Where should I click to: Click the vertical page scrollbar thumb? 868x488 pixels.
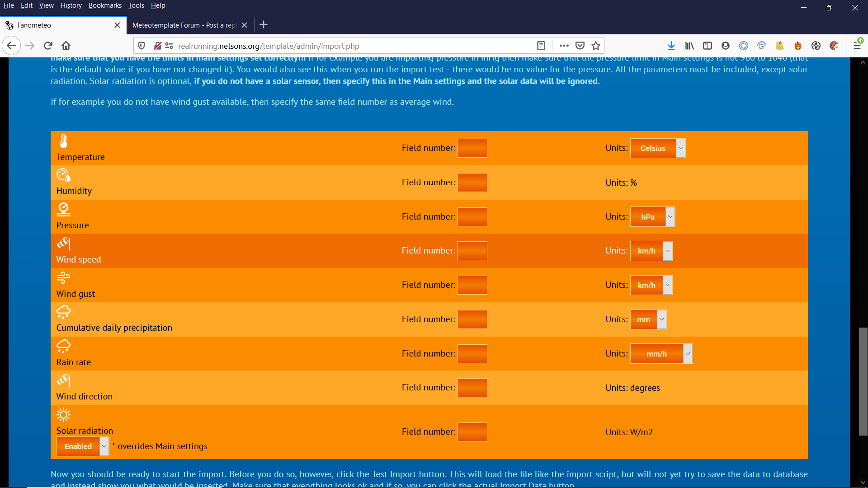pyautogui.click(x=863, y=382)
